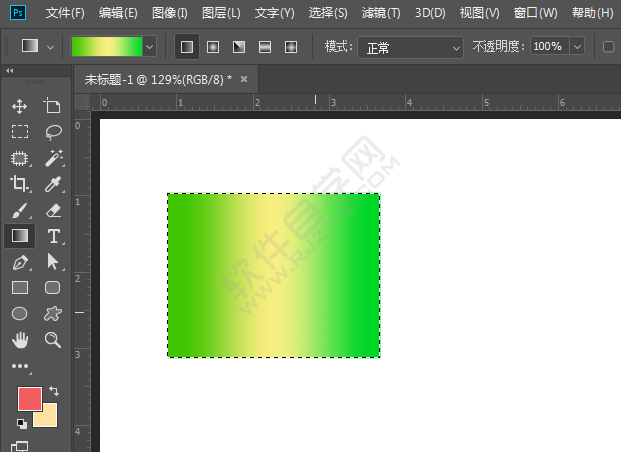Open the 3D(D) menu
Image resolution: width=621 pixels, height=452 pixels.
[x=430, y=13]
